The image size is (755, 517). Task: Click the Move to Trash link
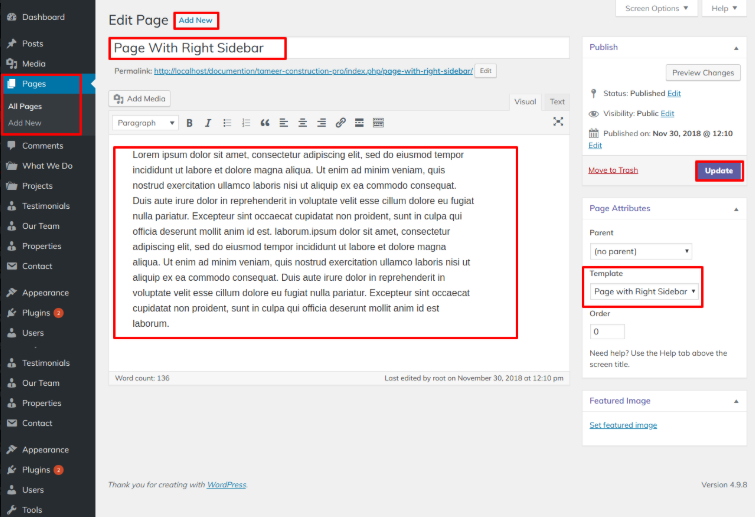tap(612, 170)
